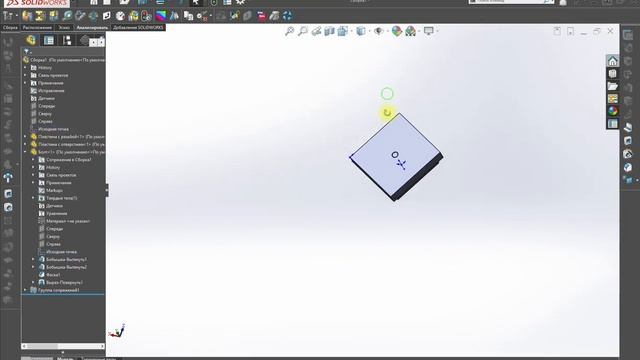Click the tree scrollbar left arrow

click(24, 346)
